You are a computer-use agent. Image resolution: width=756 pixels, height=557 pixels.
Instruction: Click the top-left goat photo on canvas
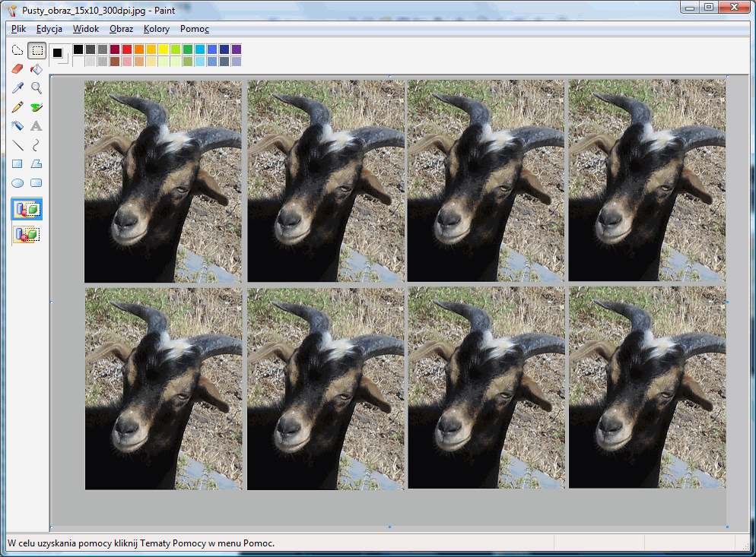coord(163,181)
